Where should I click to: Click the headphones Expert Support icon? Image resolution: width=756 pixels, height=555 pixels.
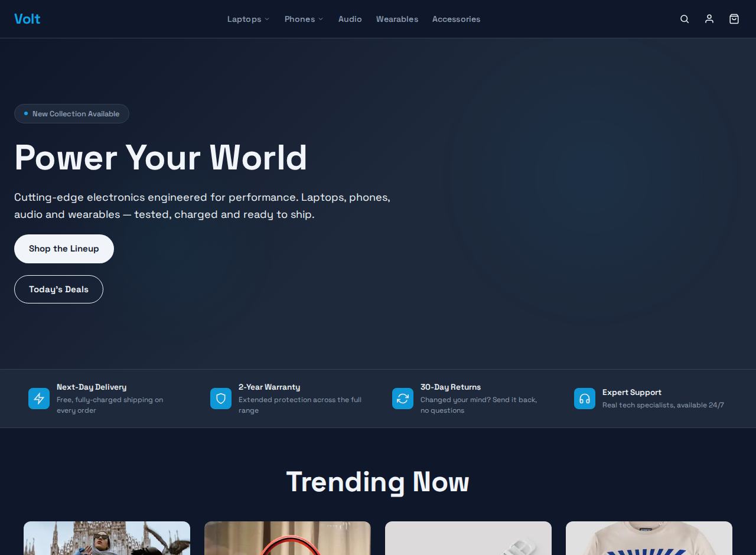click(585, 399)
